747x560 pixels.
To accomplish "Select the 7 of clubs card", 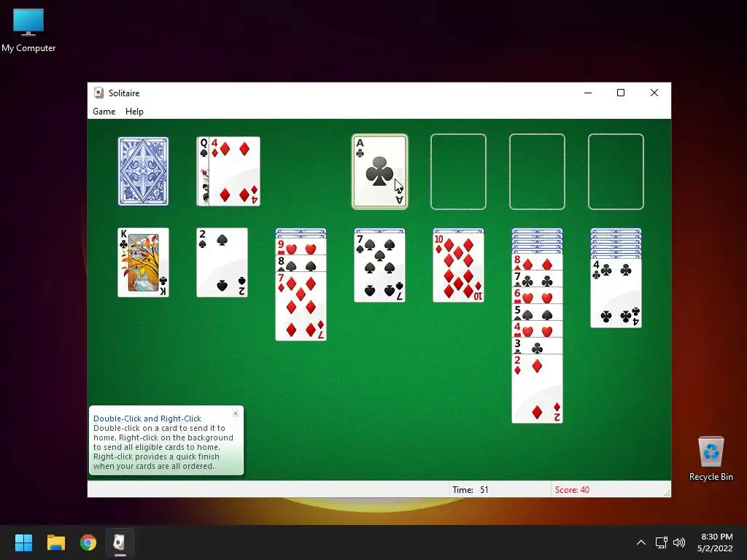I will click(537, 279).
